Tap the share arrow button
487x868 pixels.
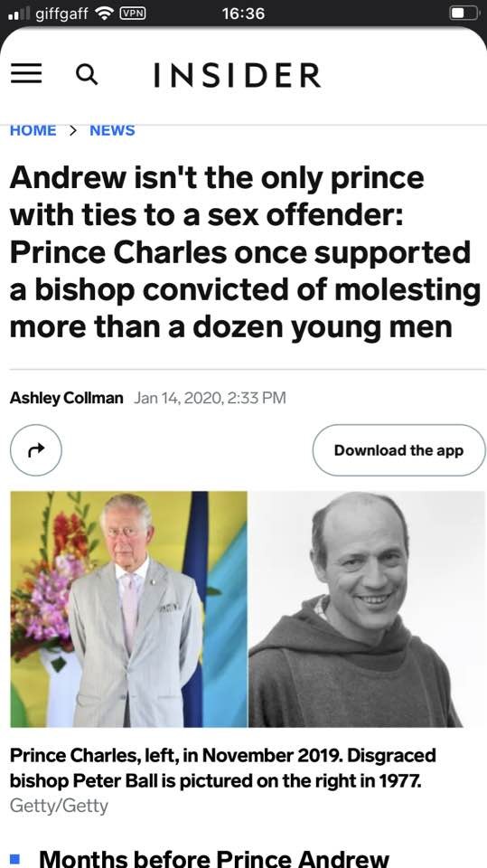click(x=36, y=450)
